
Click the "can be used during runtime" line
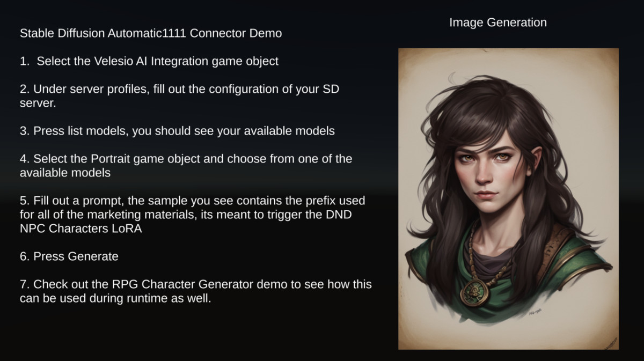click(x=115, y=298)
